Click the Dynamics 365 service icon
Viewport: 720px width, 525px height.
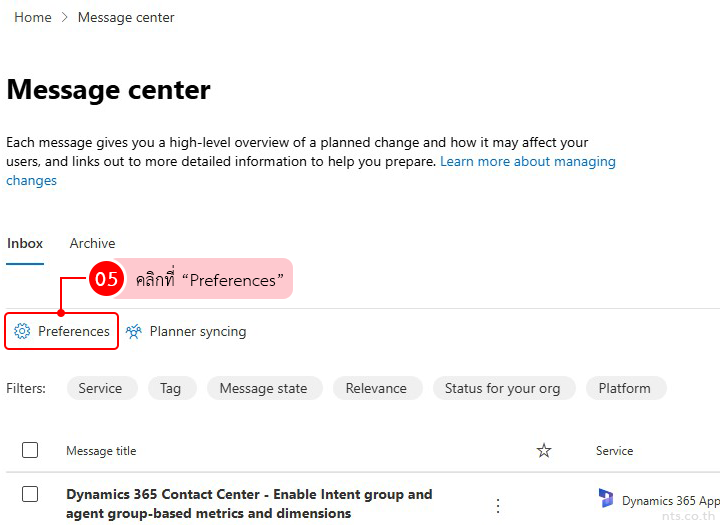click(606, 499)
